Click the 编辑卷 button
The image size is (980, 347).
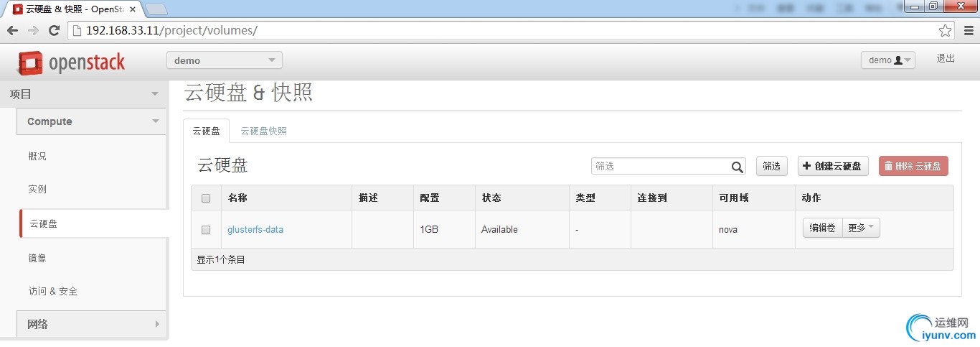tap(822, 228)
